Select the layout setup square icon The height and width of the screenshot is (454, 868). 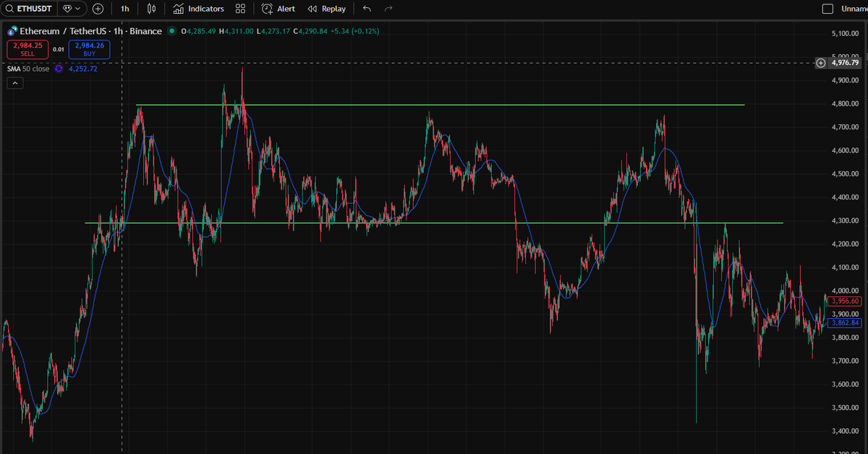828,9
